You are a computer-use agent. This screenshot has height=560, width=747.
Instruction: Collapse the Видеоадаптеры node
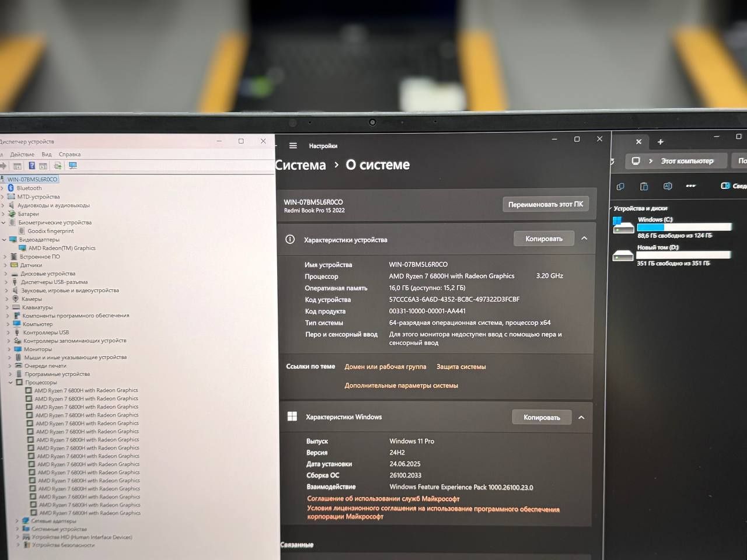click(x=4, y=240)
